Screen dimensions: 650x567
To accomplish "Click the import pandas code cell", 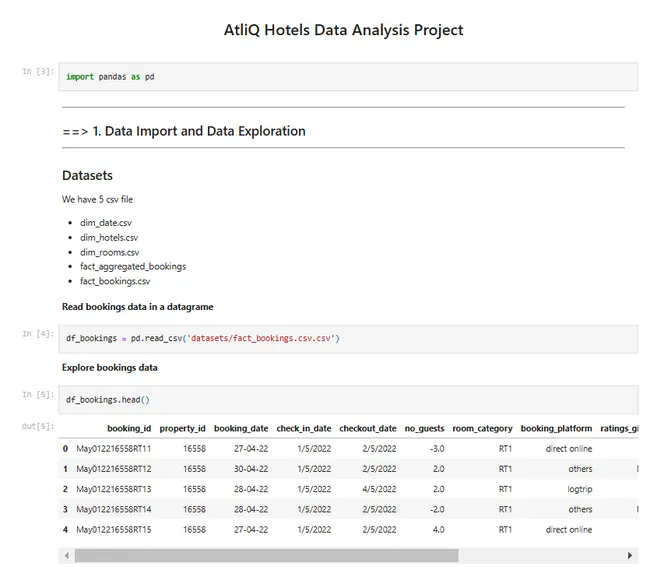I will click(x=348, y=77).
